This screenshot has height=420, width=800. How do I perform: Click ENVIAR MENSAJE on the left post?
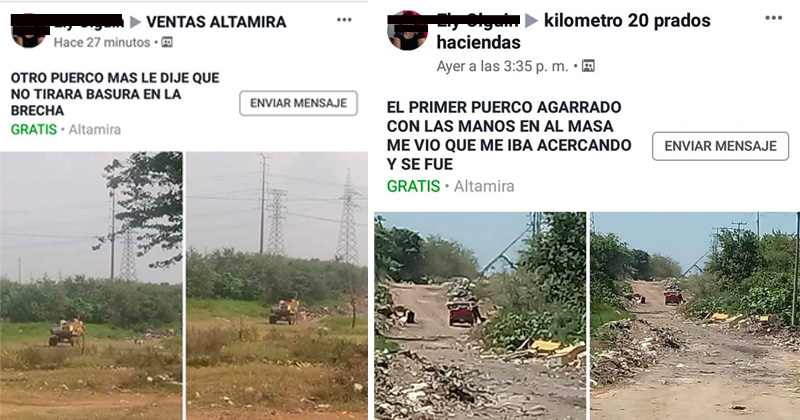click(298, 103)
